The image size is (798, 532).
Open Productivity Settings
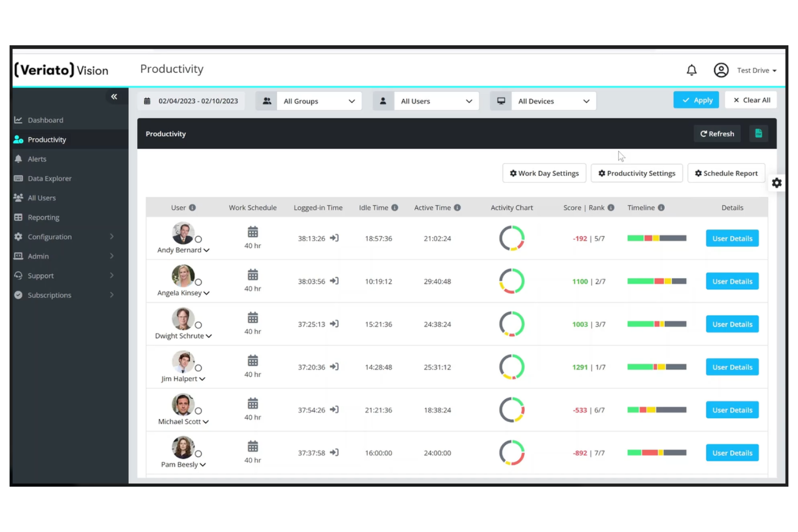click(637, 173)
